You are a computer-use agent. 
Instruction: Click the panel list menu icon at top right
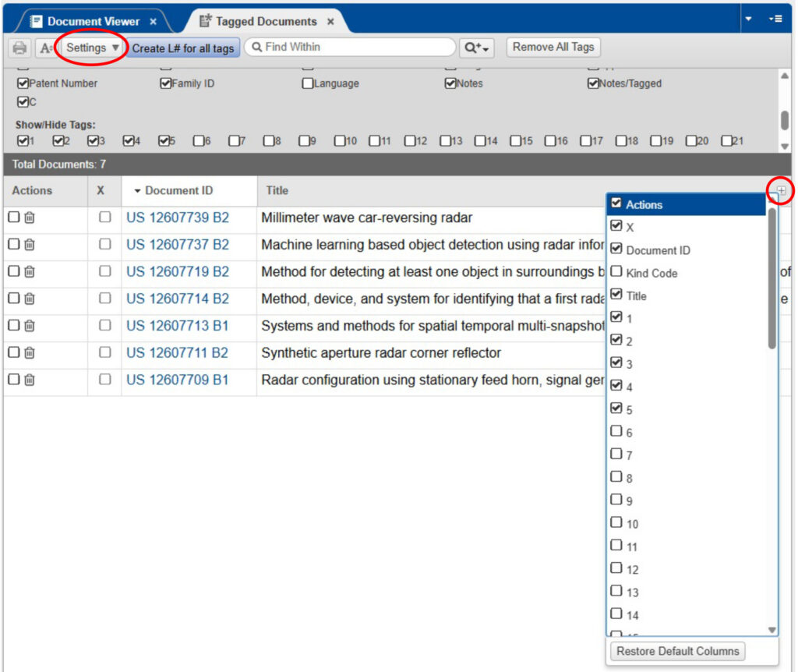pyautogui.click(x=775, y=19)
